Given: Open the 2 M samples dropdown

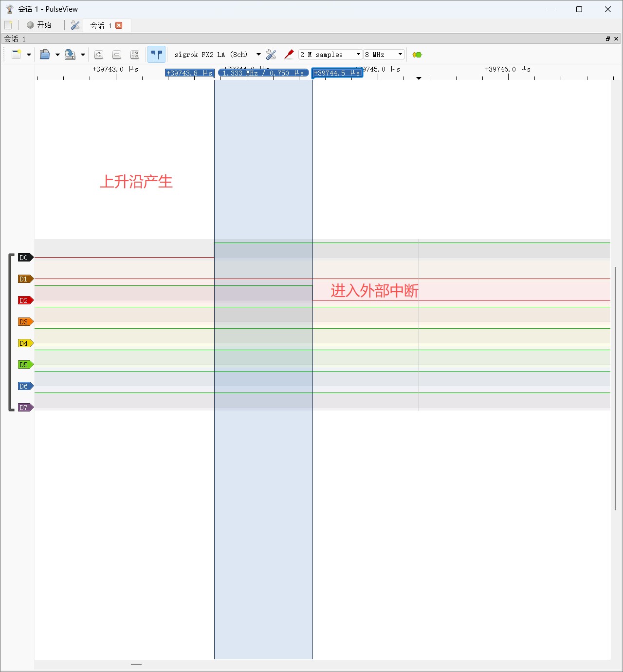Looking at the screenshot, I should (x=330, y=55).
